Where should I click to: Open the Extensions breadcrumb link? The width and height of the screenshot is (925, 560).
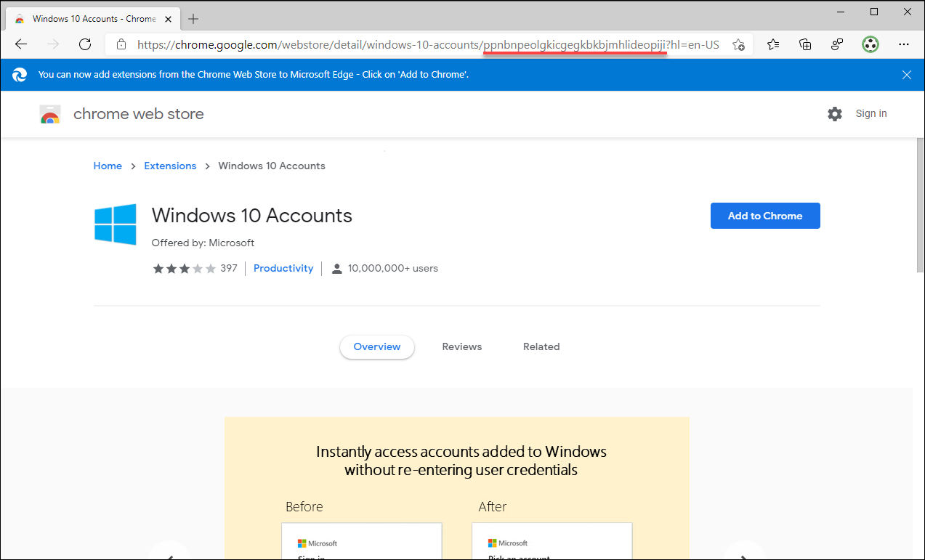pos(170,166)
